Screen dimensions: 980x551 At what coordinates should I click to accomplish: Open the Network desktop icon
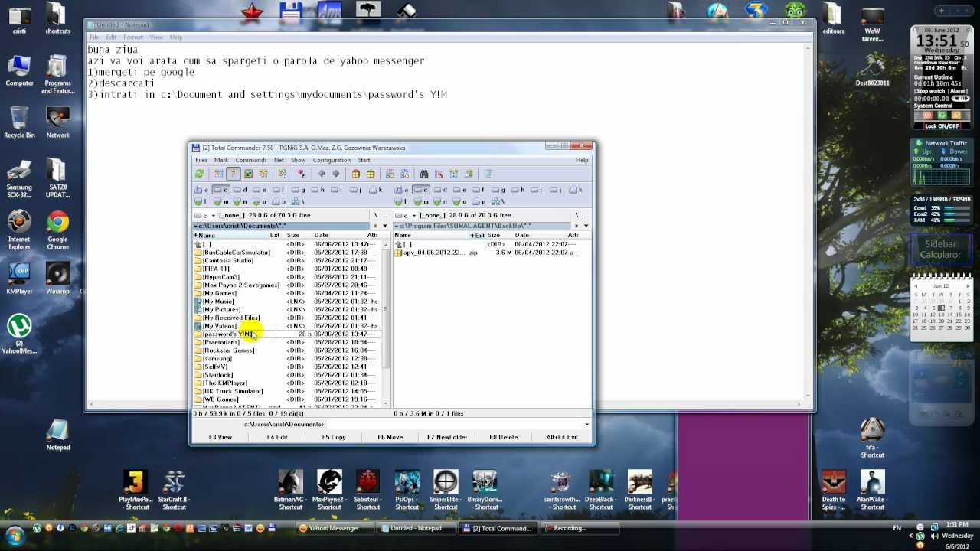coord(57,122)
